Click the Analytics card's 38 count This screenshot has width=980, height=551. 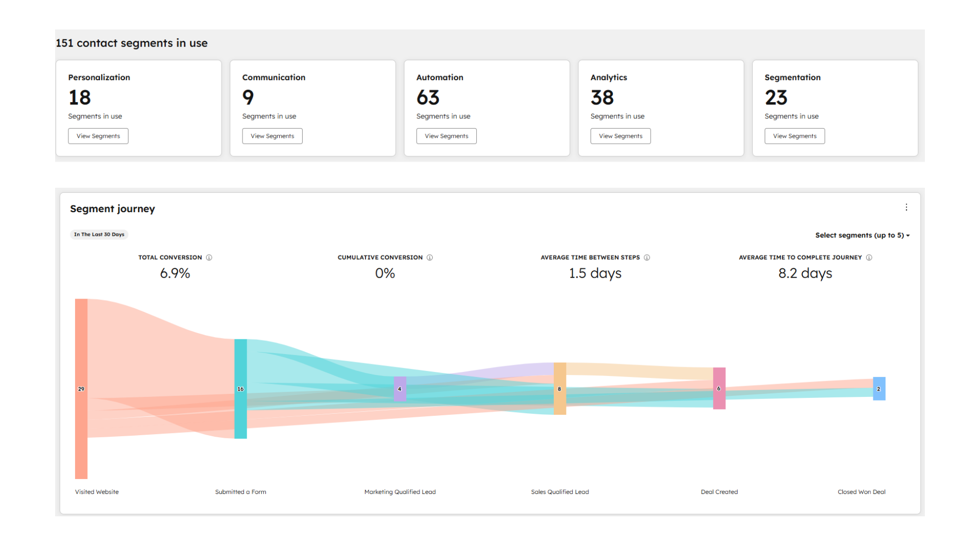pos(602,97)
